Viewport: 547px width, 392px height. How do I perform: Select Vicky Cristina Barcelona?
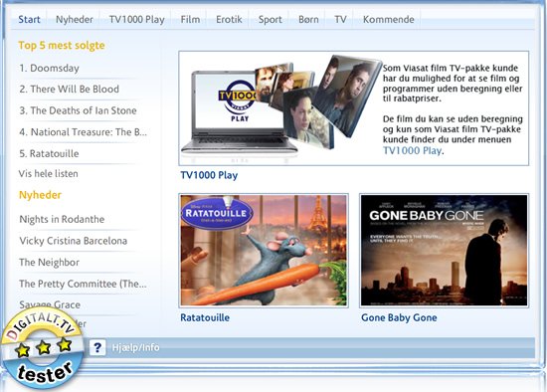coord(74,241)
